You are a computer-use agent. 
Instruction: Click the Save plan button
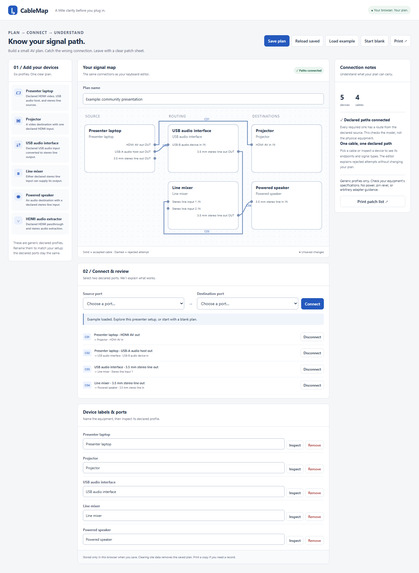(277, 41)
